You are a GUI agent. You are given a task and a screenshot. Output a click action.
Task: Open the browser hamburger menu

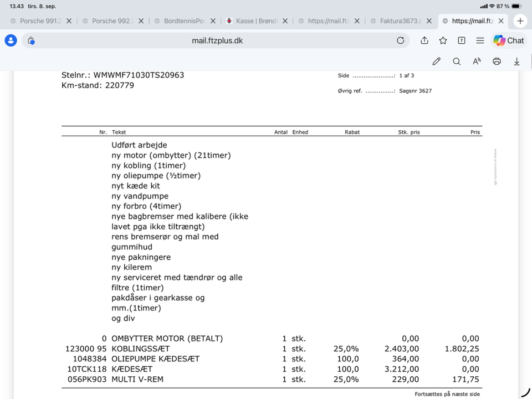480,40
